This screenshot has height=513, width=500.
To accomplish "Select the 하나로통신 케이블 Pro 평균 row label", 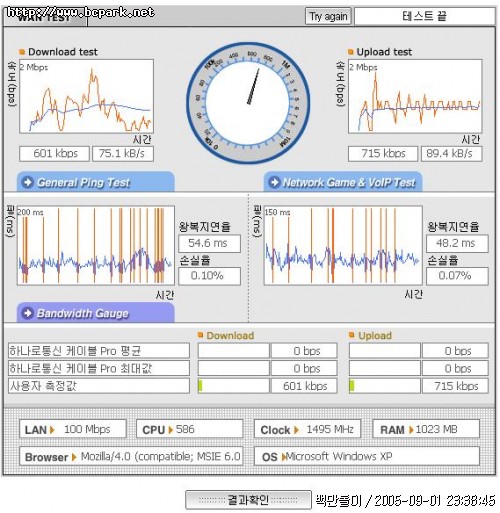I will (99, 351).
